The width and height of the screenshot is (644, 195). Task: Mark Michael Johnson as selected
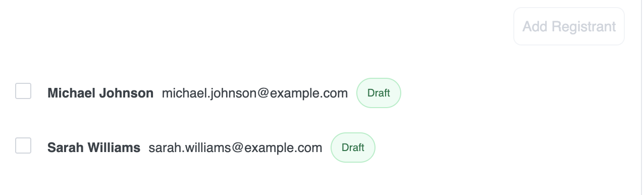(x=23, y=91)
